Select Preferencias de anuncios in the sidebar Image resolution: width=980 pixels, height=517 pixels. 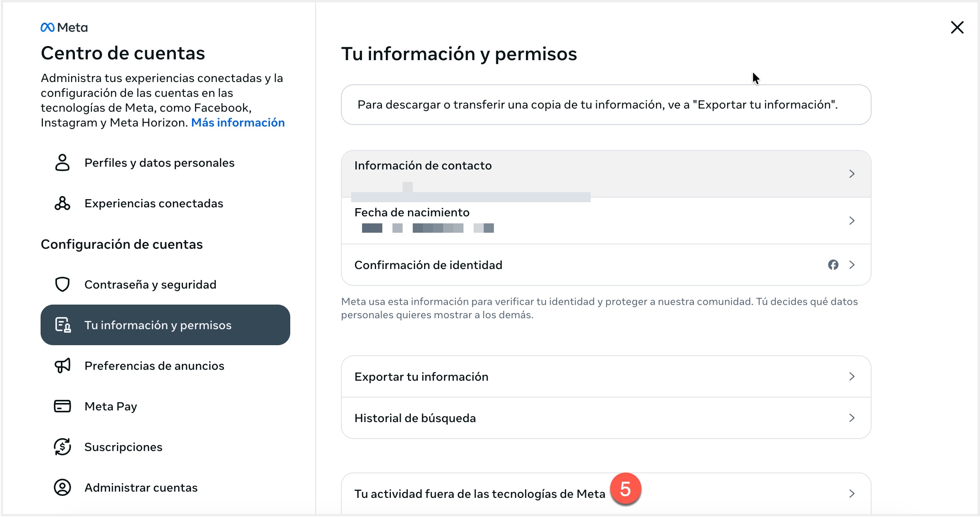pos(154,366)
